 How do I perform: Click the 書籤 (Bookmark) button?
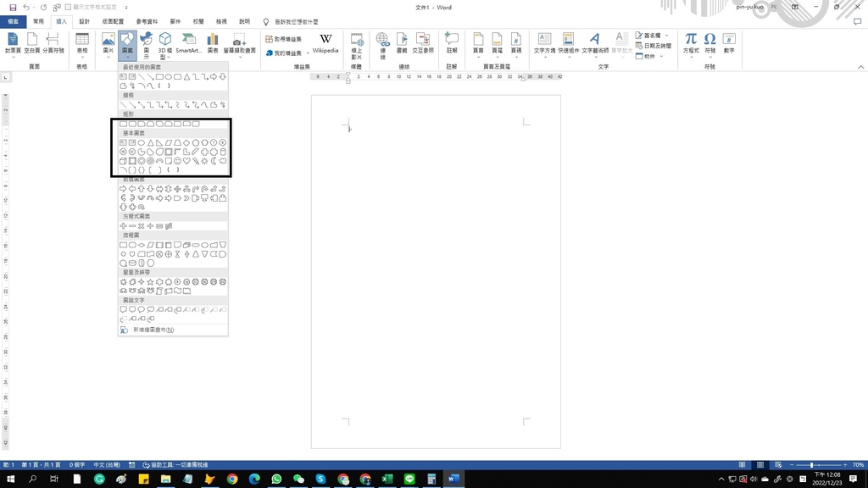(x=402, y=43)
